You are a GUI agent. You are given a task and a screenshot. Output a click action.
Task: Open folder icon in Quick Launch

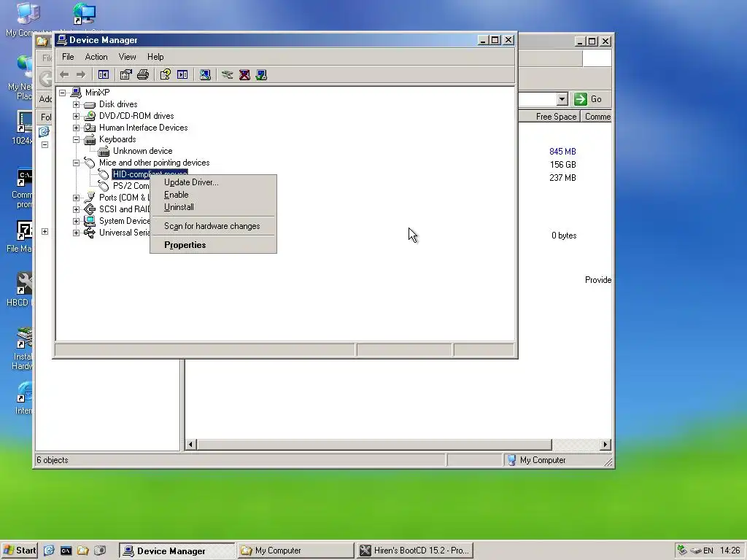[83, 551]
